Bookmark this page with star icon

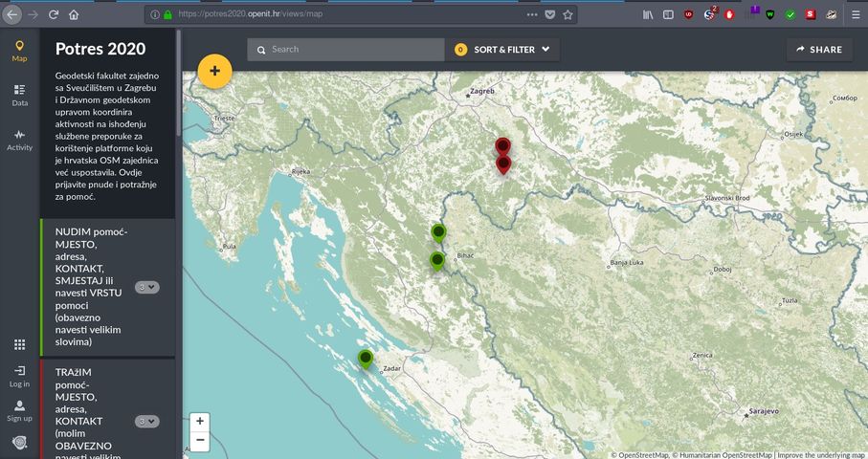click(x=568, y=14)
